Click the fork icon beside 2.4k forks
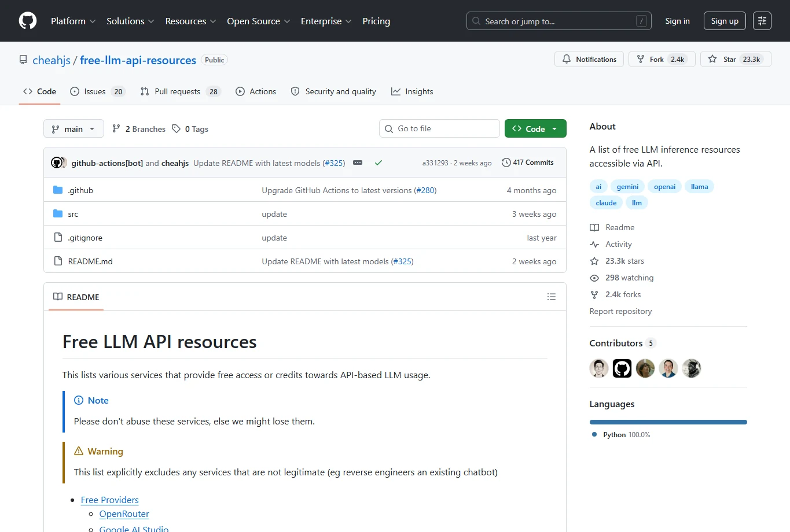This screenshot has width=790, height=532. 594,295
